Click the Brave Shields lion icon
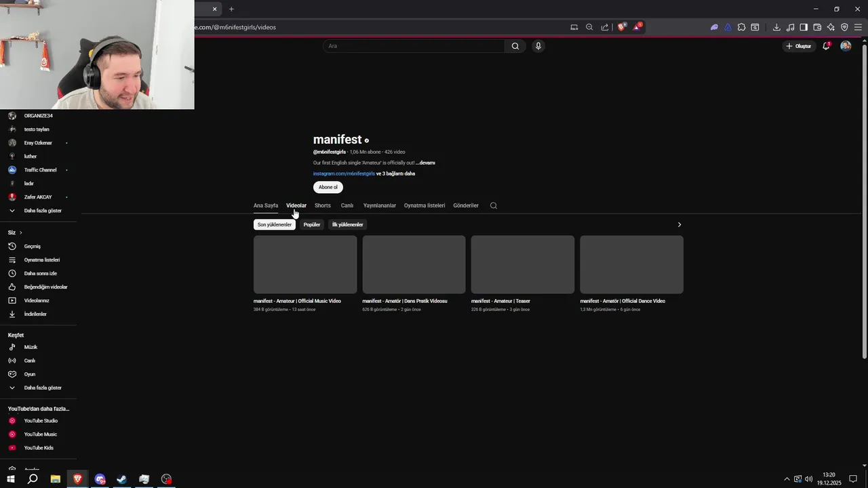The image size is (868, 488). click(621, 27)
